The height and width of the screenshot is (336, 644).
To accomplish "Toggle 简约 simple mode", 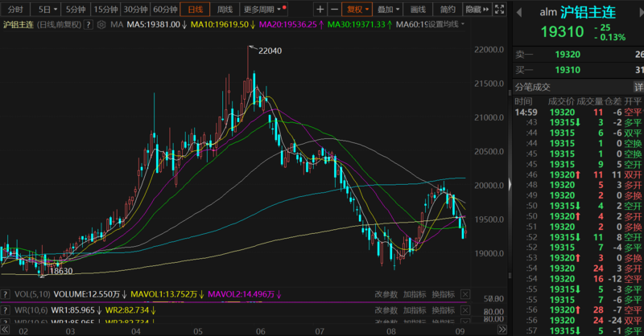I will pyautogui.click(x=448, y=10).
